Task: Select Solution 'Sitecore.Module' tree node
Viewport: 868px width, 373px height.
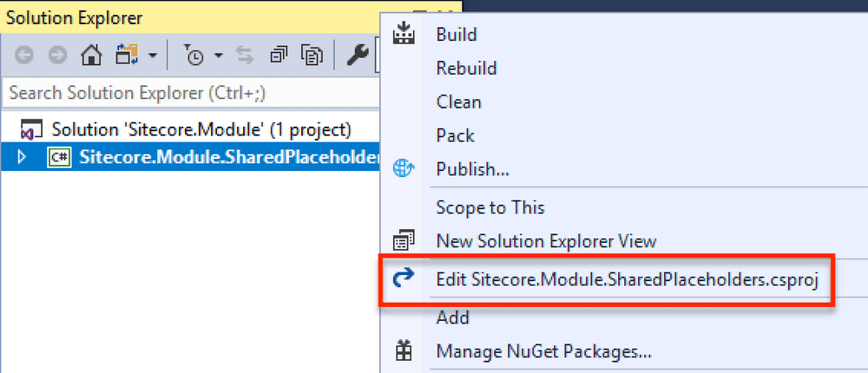Action: 201,130
